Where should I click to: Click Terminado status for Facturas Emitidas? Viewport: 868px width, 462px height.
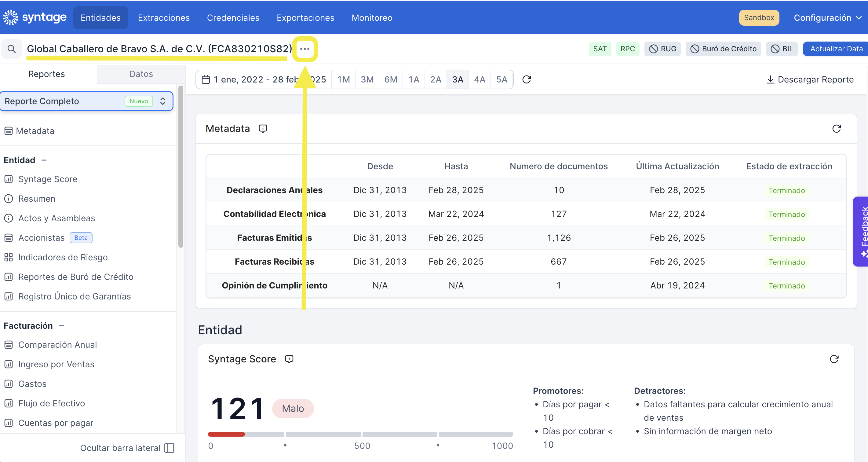786,238
